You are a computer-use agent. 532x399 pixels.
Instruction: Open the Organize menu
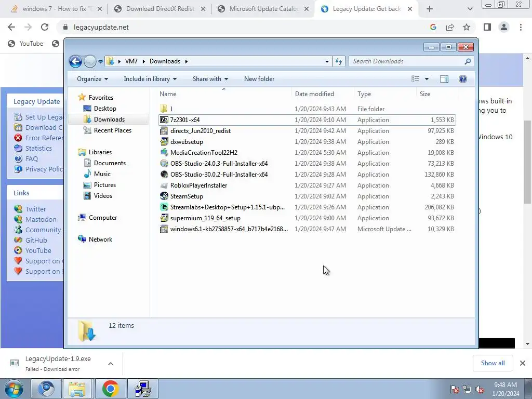(x=92, y=79)
